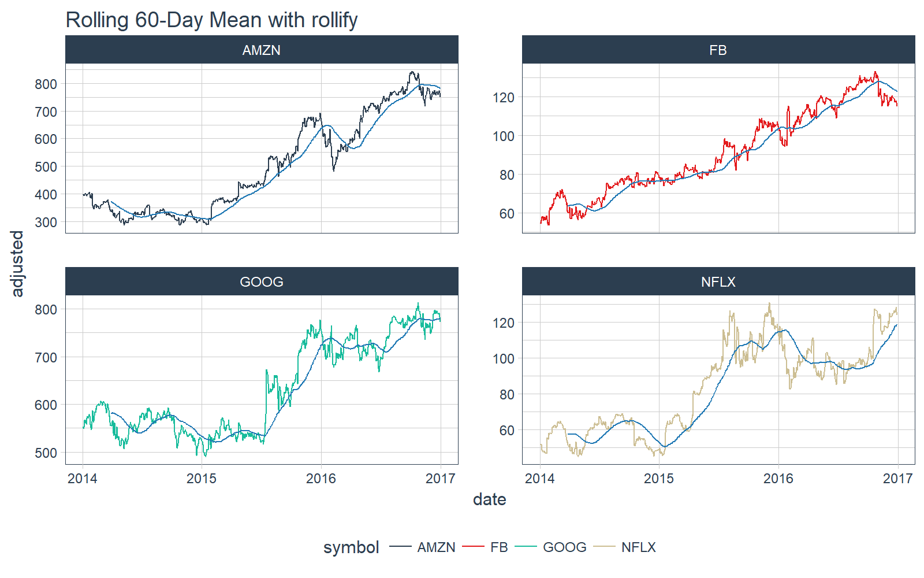Click the 80 tick label on NFLX panel
The image size is (924, 578).
[507, 394]
